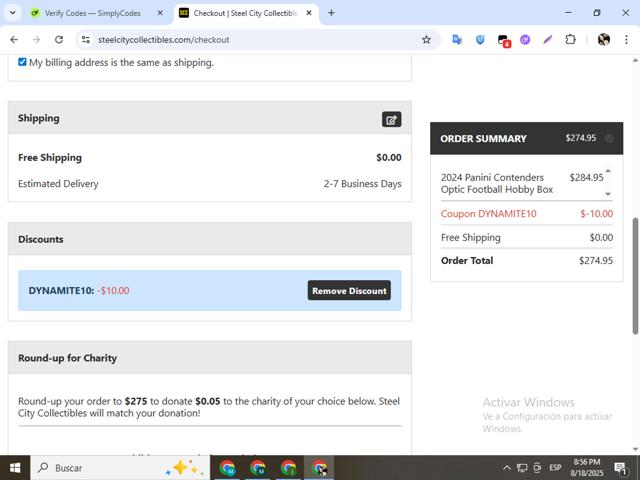Click the Discounts section header
Screen dimensions: 640x480
click(x=209, y=239)
